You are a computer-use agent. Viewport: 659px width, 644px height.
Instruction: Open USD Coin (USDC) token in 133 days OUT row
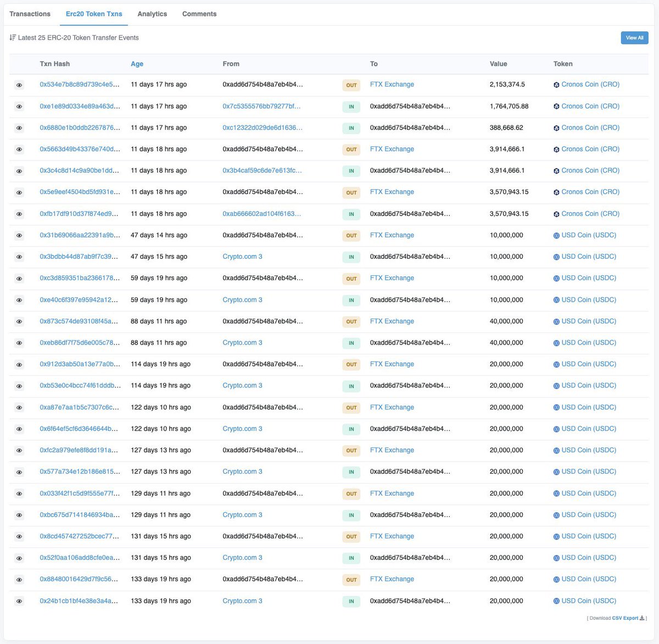pyautogui.click(x=589, y=579)
